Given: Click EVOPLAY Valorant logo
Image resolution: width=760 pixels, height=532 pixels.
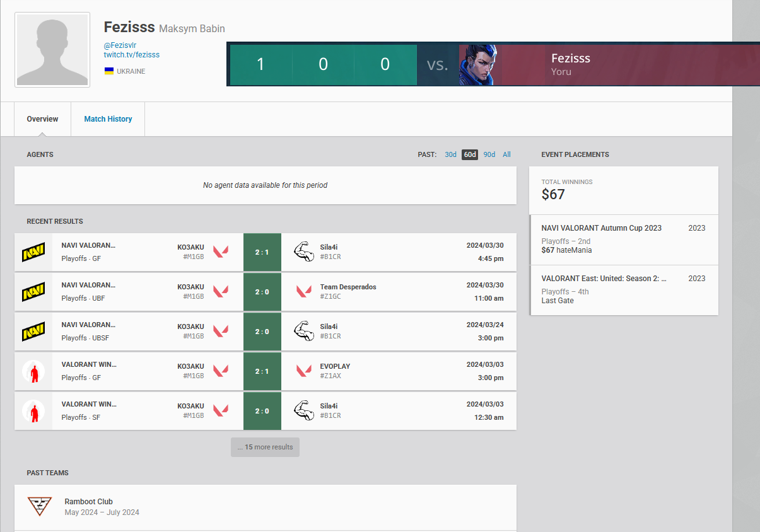Looking at the screenshot, I should click(304, 371).
